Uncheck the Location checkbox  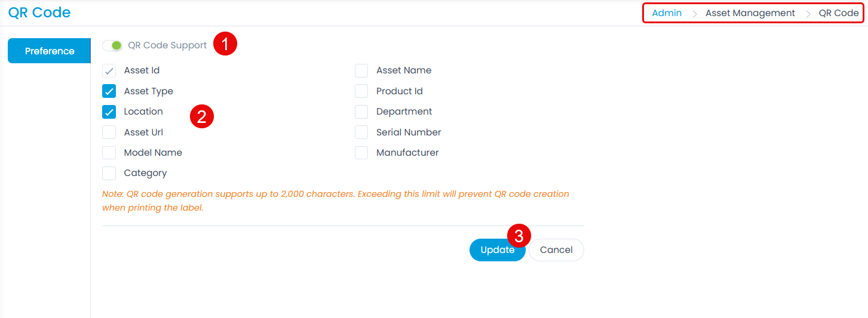coord(109,112)
